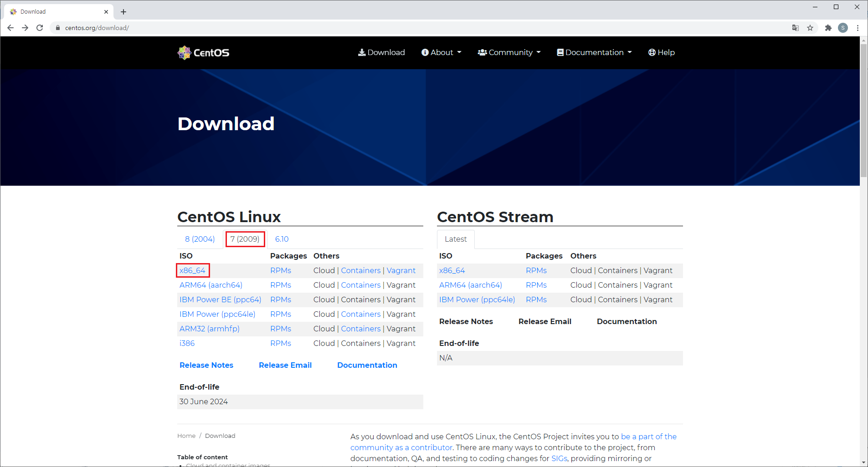Viewport: 868px width, 467px height.
Task: Reload the page with the refresh icon
Action: click(40, 28)
